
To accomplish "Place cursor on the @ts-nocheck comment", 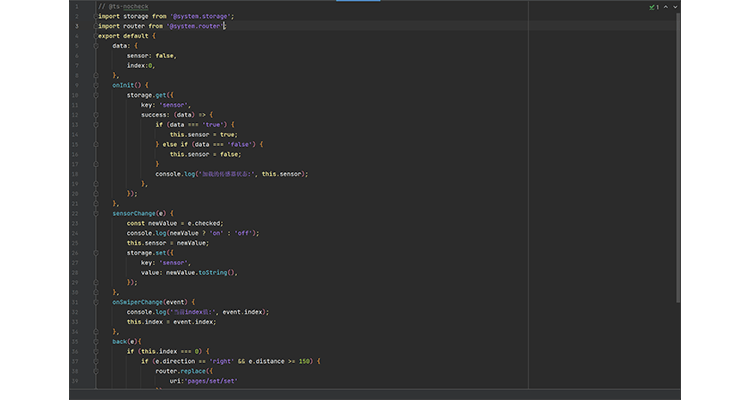I will [130, 6].
